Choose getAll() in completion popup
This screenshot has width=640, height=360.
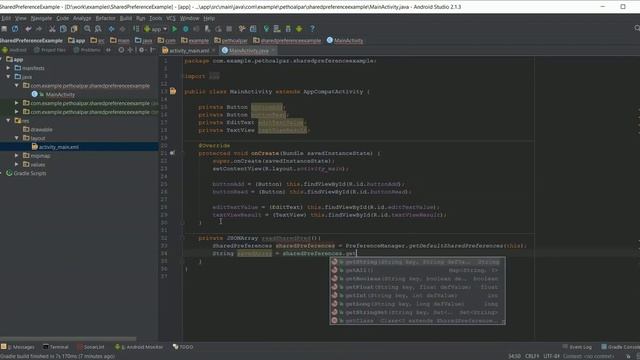pos(418,270)
